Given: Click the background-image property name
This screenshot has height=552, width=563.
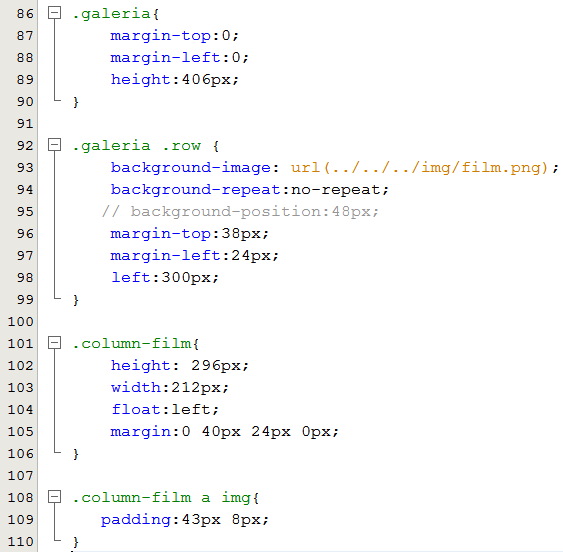Looking at the screenshot, I should coord(190,168).
